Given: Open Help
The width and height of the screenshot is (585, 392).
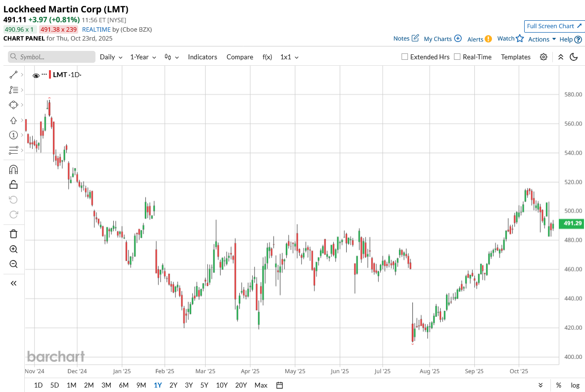Looking at the screenshot, I should pyautogui.click(x=571, y=39).
